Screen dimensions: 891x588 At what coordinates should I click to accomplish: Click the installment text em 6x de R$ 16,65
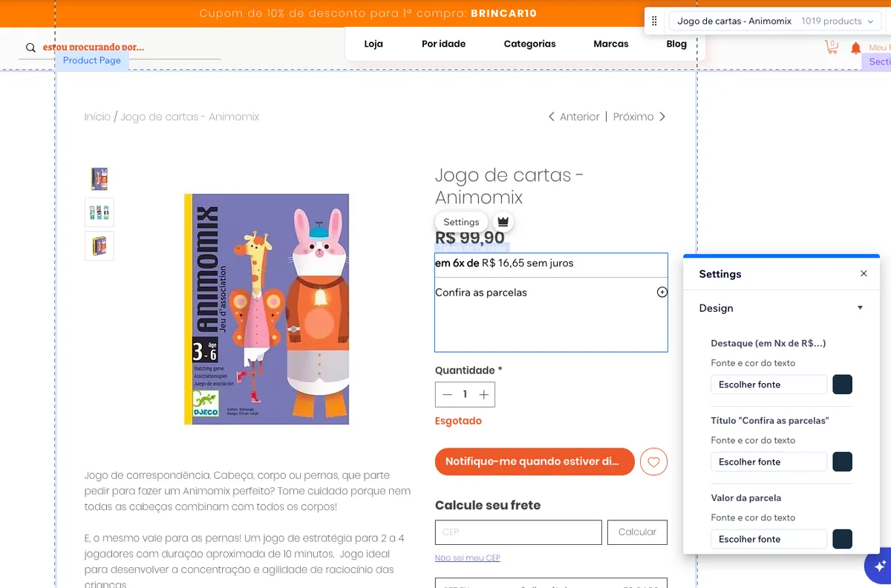coord(504,263)
